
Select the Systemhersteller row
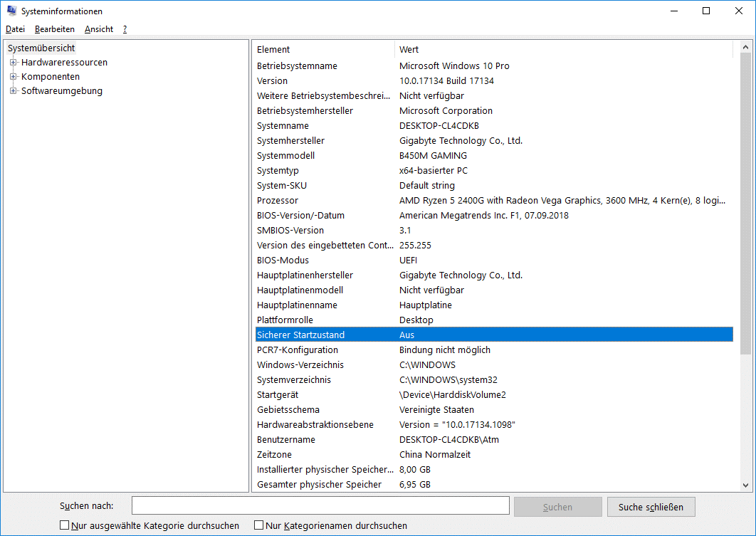pos(494,141)
